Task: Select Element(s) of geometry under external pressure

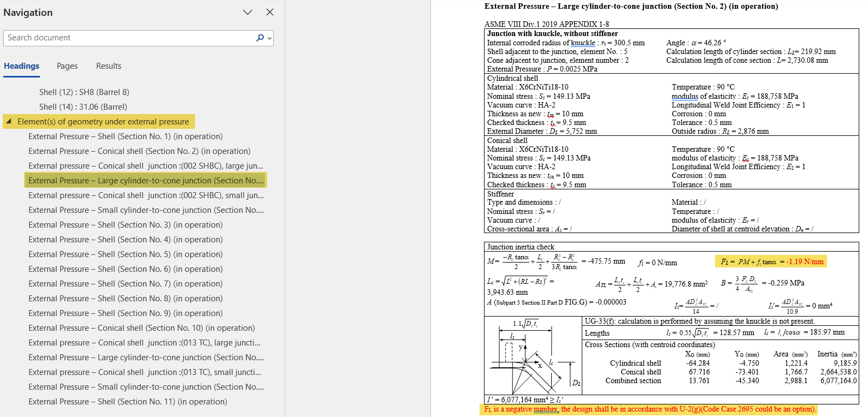Action: 103,121
